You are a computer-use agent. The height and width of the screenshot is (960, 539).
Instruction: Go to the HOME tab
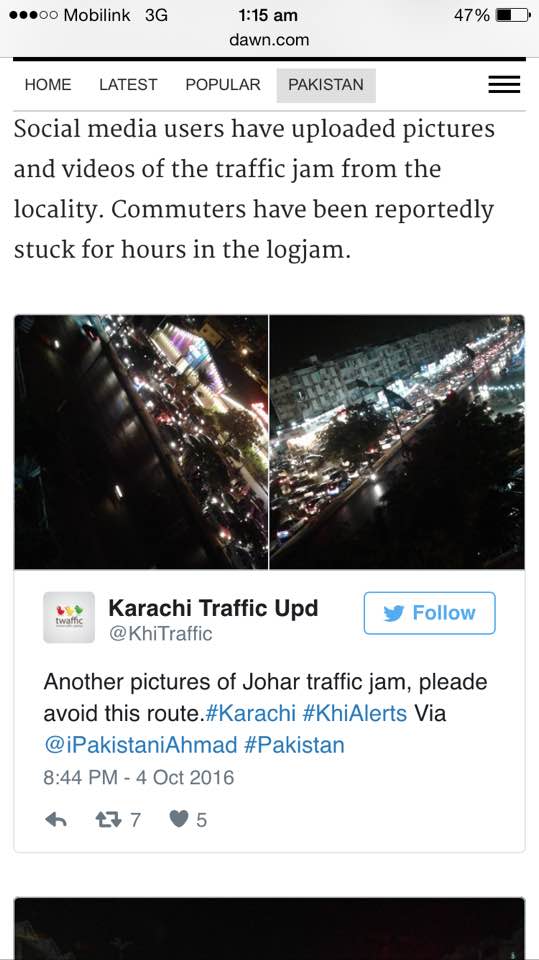(48, 84)
